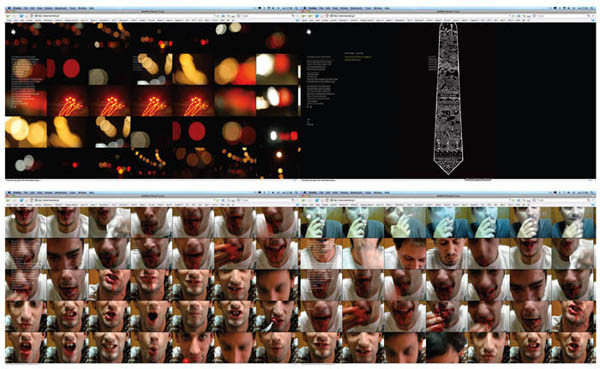Click browser back arrow above the bokeh lights page
600x369 pixels.
click(x=8, y=16)
